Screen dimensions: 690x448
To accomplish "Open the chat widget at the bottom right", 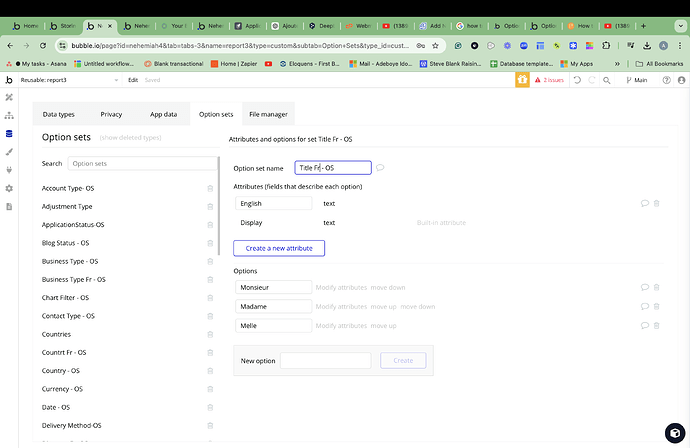I will [x=675, y=433].
